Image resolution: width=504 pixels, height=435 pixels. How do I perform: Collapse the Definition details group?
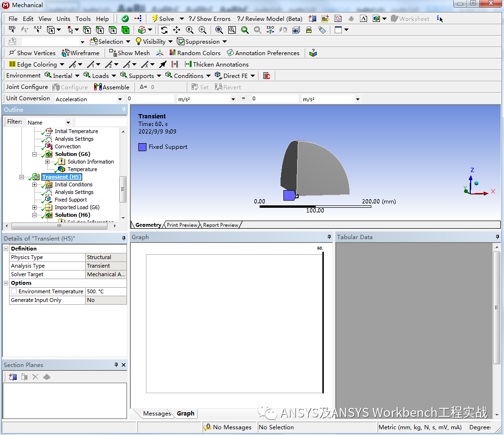tap(6, 249)
